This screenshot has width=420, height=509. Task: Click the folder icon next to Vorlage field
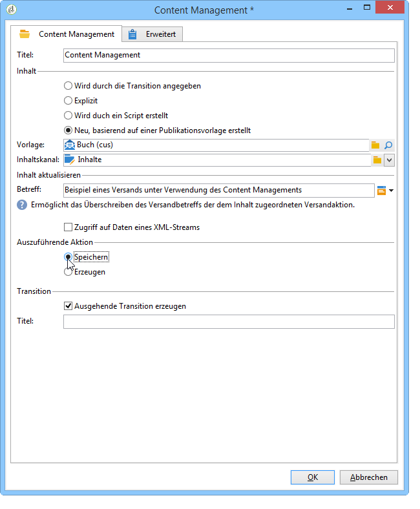click(x=375, y=145)
